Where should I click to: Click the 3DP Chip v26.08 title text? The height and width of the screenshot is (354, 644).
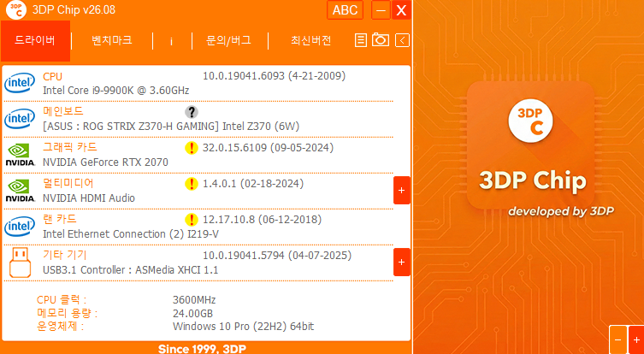pyautogui.click(x=74, y=10)
